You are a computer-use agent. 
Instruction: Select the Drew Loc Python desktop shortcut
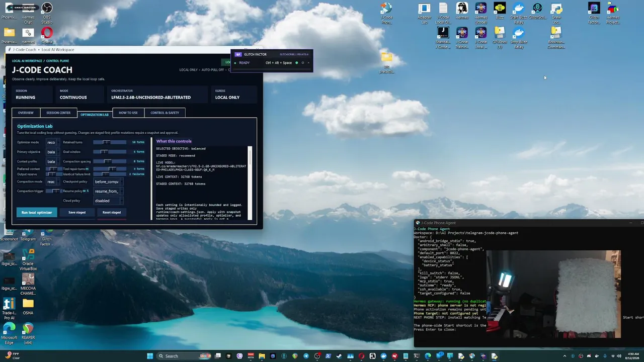click(x=556, y=13)
